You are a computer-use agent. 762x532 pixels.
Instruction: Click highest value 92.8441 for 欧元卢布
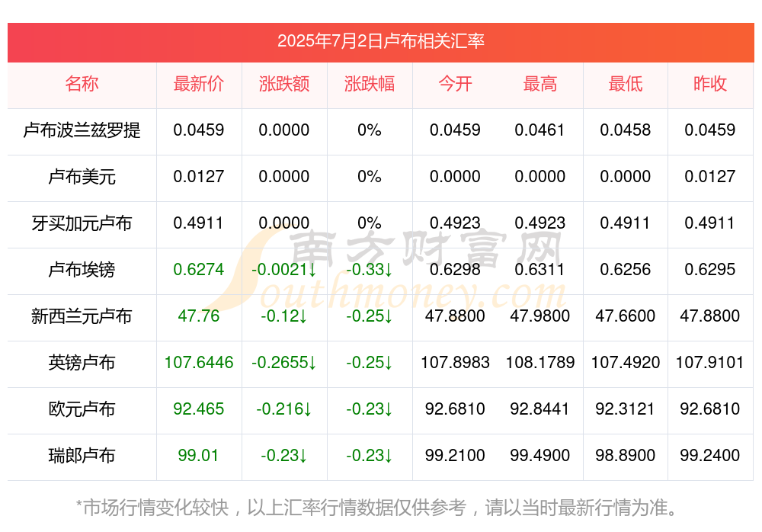pos(540,409)
